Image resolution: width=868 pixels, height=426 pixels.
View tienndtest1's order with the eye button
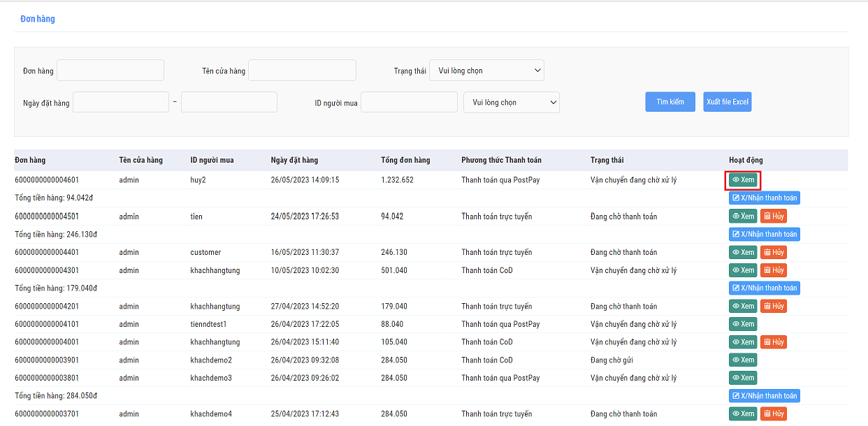click(x=743, y=324)
